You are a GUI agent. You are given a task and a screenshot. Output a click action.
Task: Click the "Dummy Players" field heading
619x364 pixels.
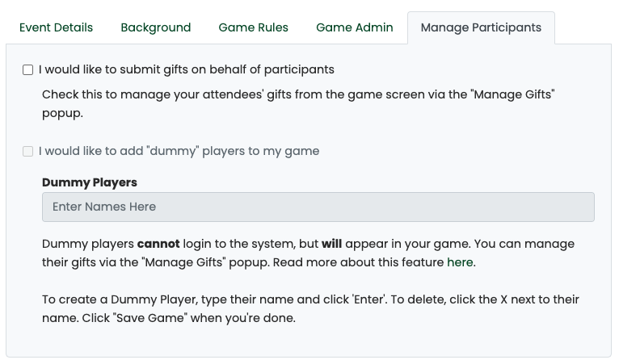point(90,182)
